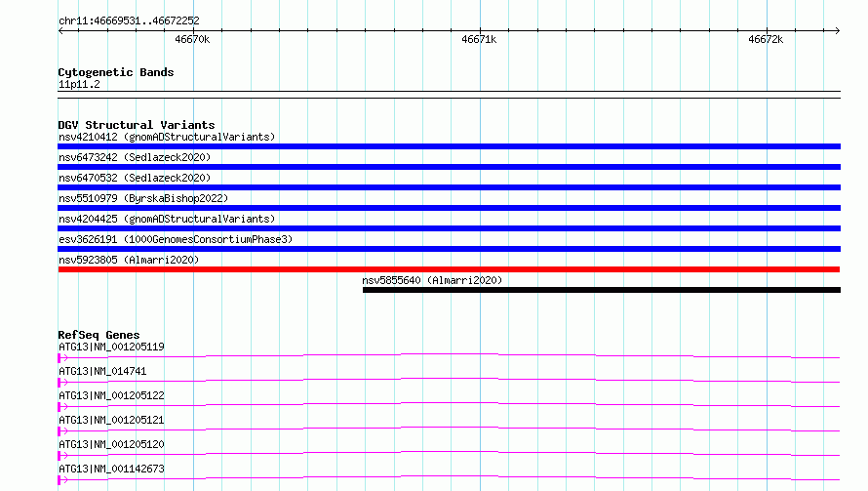Image resolution: width=868 pixels, height=491 pixels.
Task: Click the 46672k ruler tick label
Action: click(x=766, y=39)
